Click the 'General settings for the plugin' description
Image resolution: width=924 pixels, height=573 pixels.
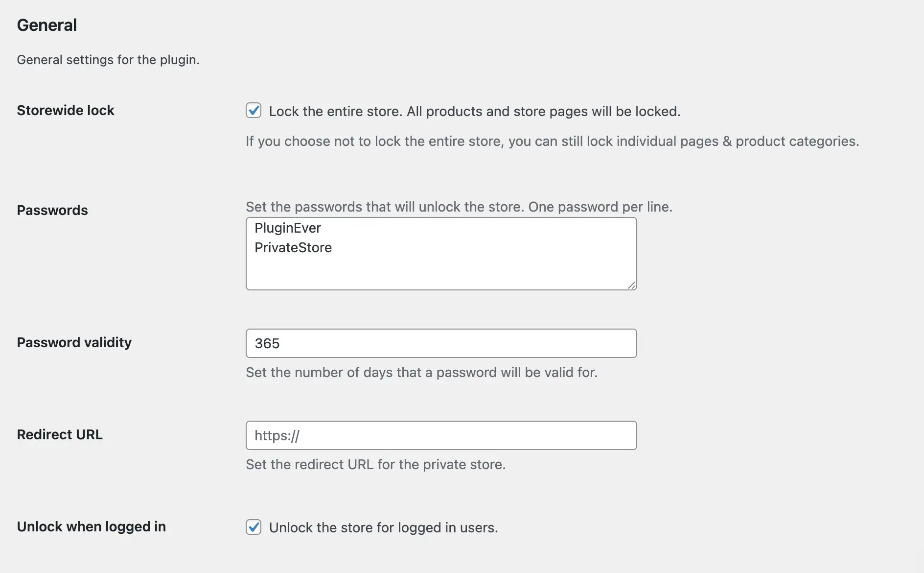point(108,60)
